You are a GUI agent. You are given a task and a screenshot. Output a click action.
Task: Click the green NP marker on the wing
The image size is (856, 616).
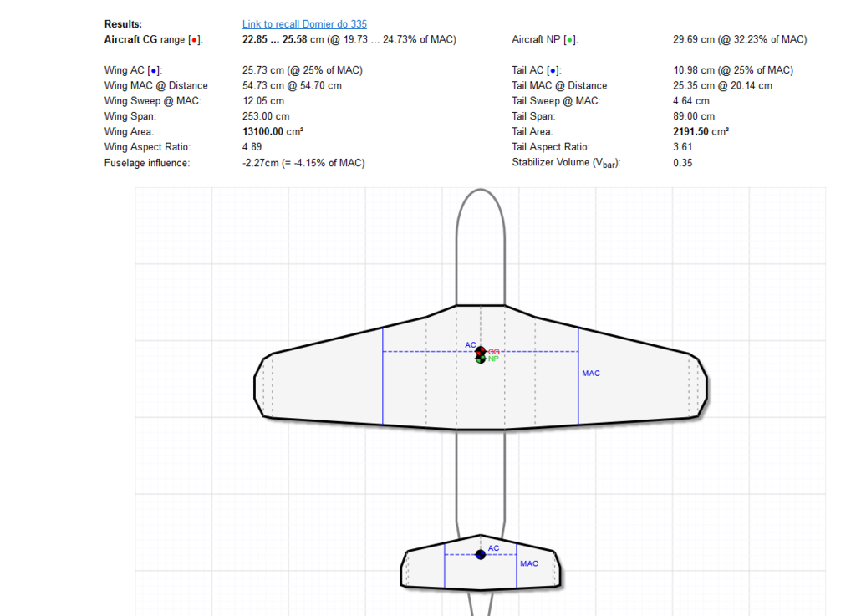481,359
